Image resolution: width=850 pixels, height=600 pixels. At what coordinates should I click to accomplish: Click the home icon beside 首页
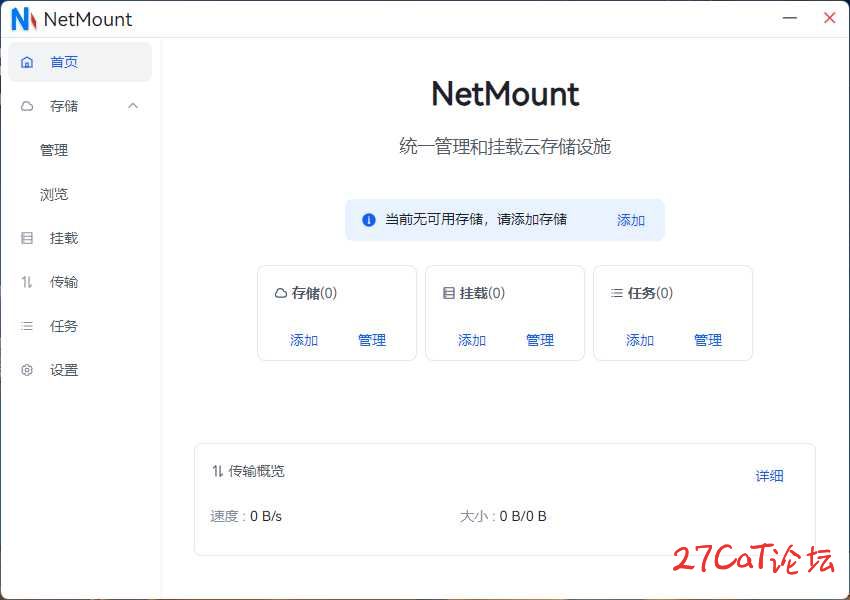[x=27, y=62]
